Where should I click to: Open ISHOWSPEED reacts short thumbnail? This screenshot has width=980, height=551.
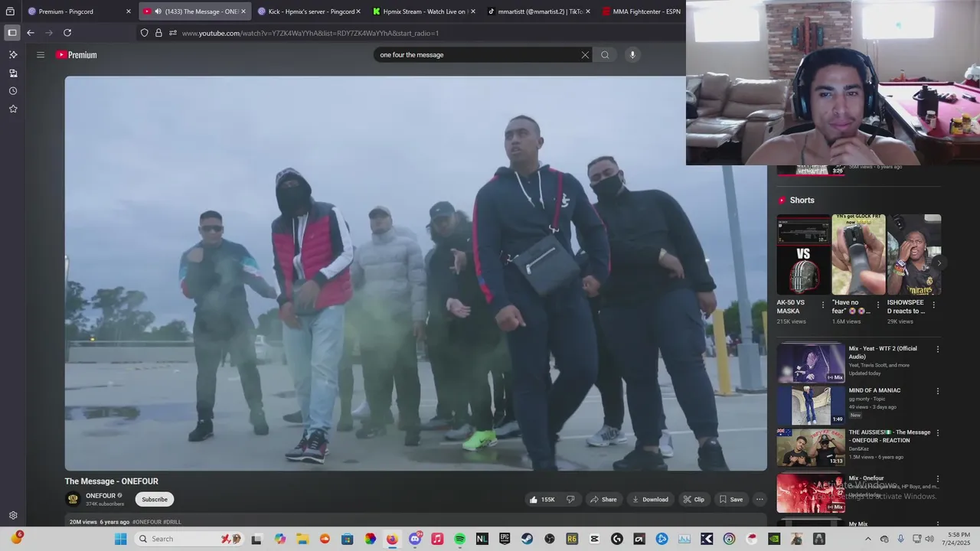pos(913,254)
